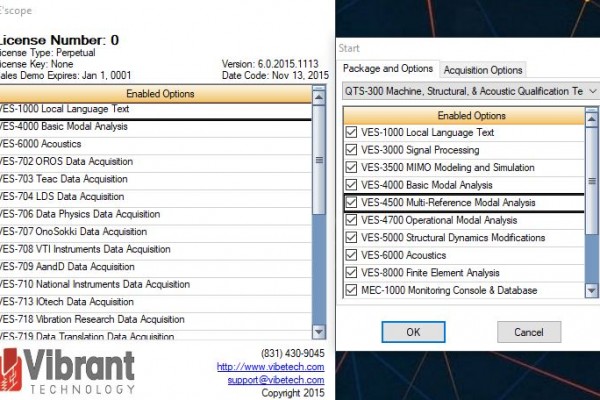Toggle MEC-1000 Monitoring Console & Database checkbox
The width and height of the screenshot is (600, 400).
tap(350, 290)
